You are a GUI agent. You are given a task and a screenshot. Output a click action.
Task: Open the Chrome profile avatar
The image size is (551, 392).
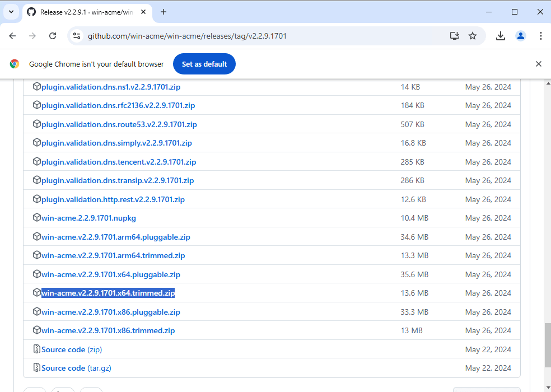click(521, 36)
